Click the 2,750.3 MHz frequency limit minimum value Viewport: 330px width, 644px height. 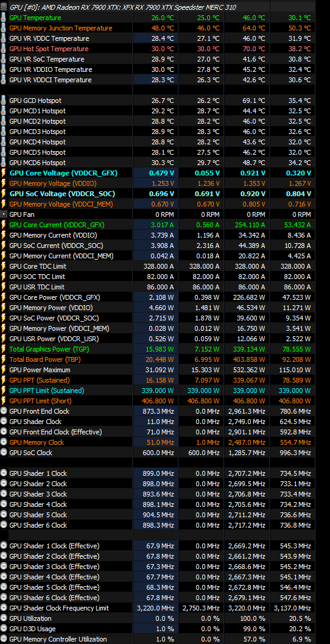coord(201,608)
